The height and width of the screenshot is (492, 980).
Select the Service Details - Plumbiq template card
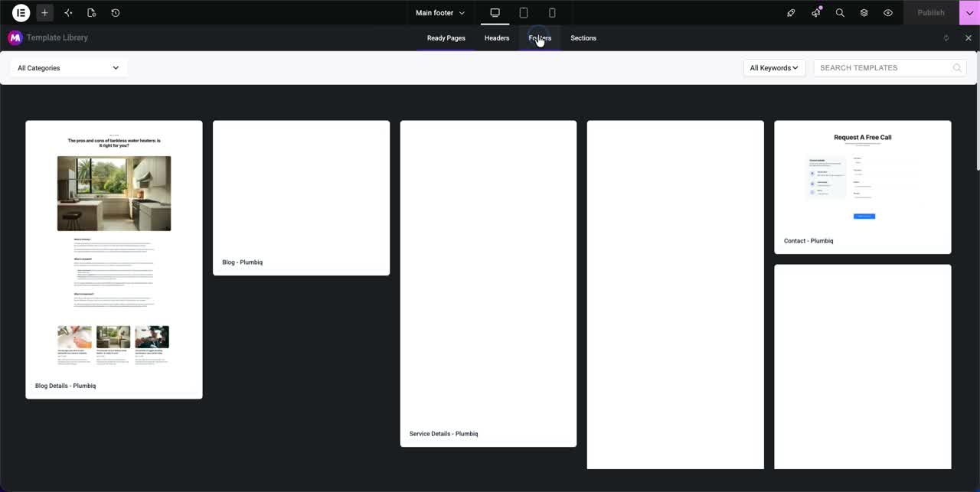click(x=488, y=283)
